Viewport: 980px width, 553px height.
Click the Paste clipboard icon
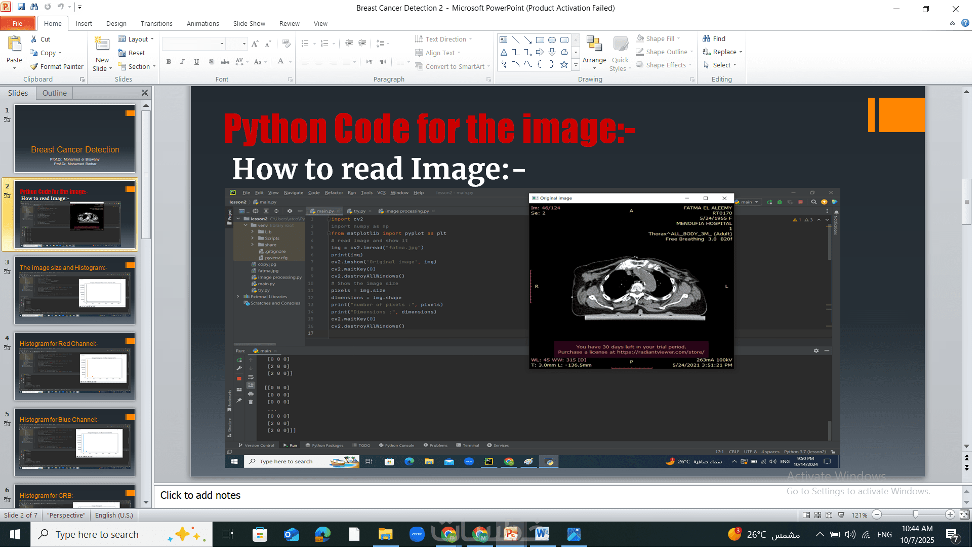14,45
